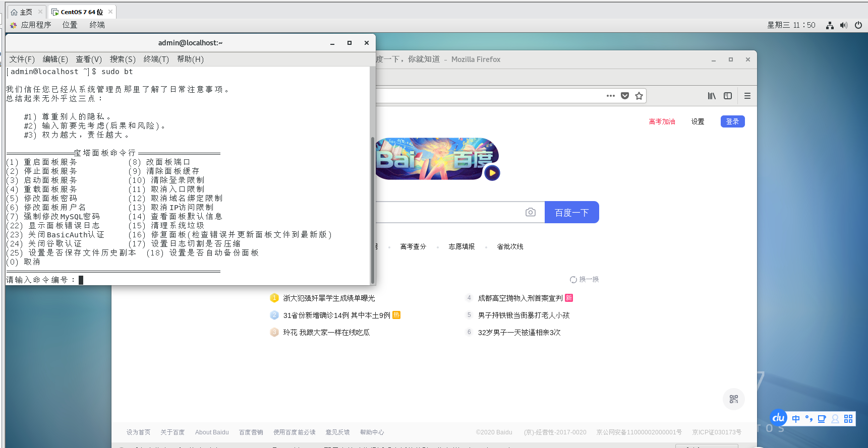Toggle Chinese mode 中 in input method bar
This screenshot has height=448, width=868.
pos(796,419)
